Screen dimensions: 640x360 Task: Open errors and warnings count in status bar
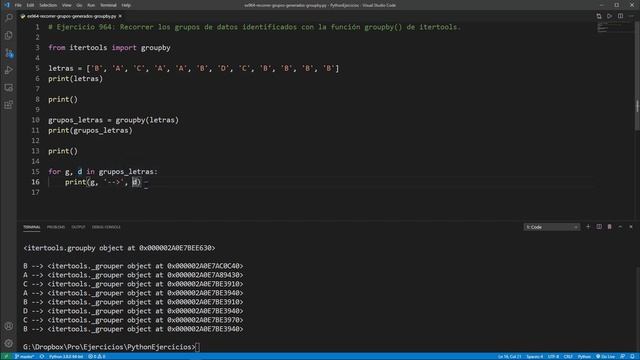point(97,356)
